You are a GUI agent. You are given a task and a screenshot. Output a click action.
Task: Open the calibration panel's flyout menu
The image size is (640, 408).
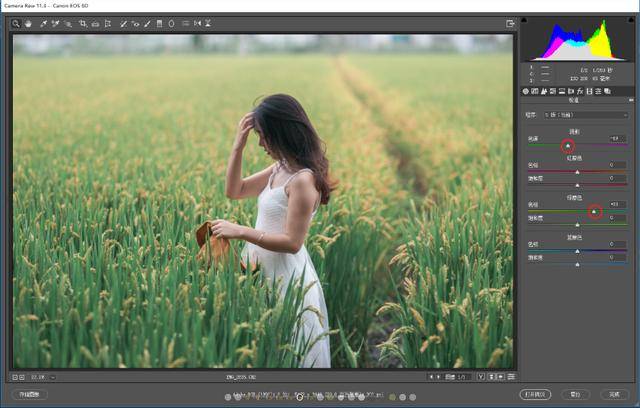(x=629, y=101)
